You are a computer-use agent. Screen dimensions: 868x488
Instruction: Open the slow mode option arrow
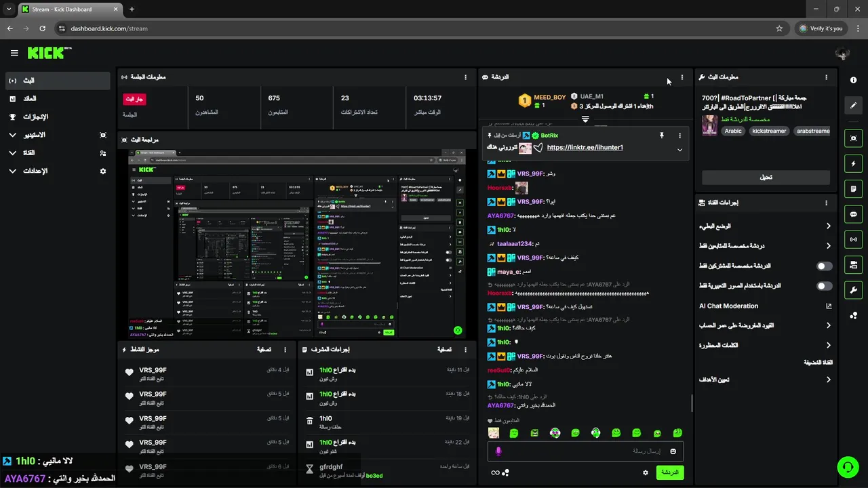point(829,226)
